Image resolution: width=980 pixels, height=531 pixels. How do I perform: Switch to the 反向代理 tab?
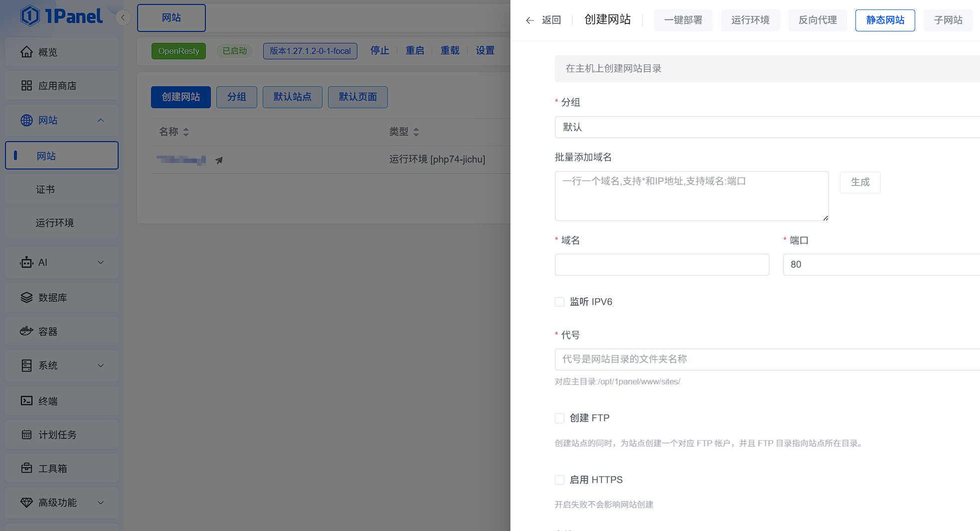pos(817,20)
